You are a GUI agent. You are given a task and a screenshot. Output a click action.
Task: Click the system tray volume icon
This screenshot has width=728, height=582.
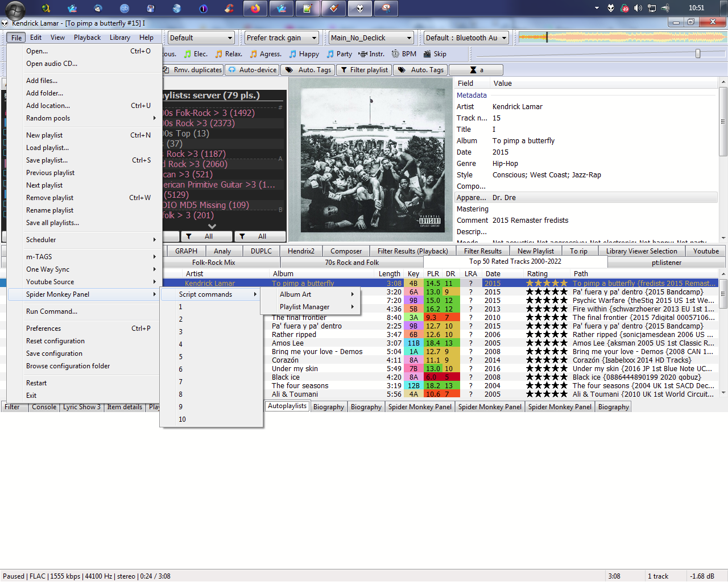click(638, 8)
